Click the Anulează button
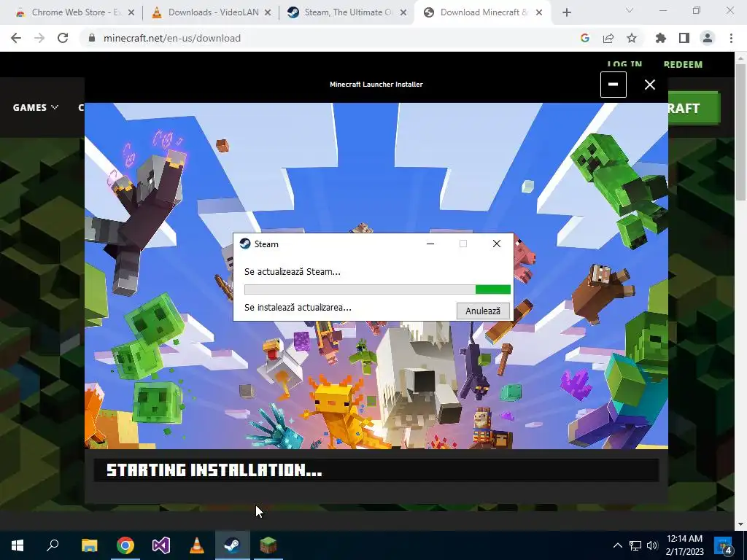 click(x=483, y=311)
